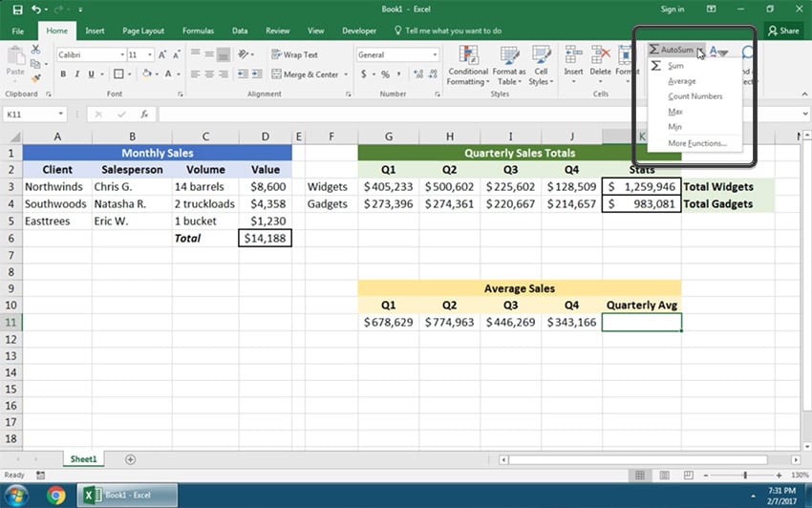Image resolution: width=812 pixels, height=508 pixels.
Task: Click the Fill Color paint bucket icon
Action: pyautogui.click(x=146, y=74)
